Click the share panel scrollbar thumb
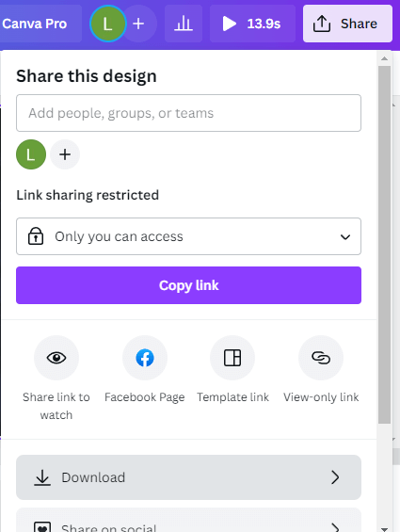This screenshot has height=532, width=400. (x=384, y=245)
